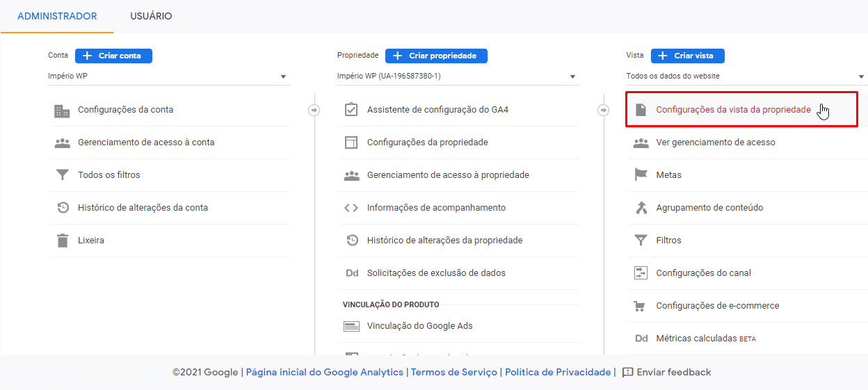The height and width of the screenshot is (390, 868).
Task: Click the funnel icon beside Todos os filtros
Action: (x=63, y=175)
